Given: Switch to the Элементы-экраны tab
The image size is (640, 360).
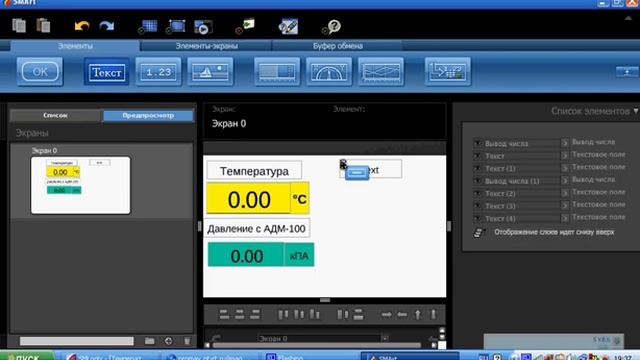Looking at the screenshot, I should point(207,46).
